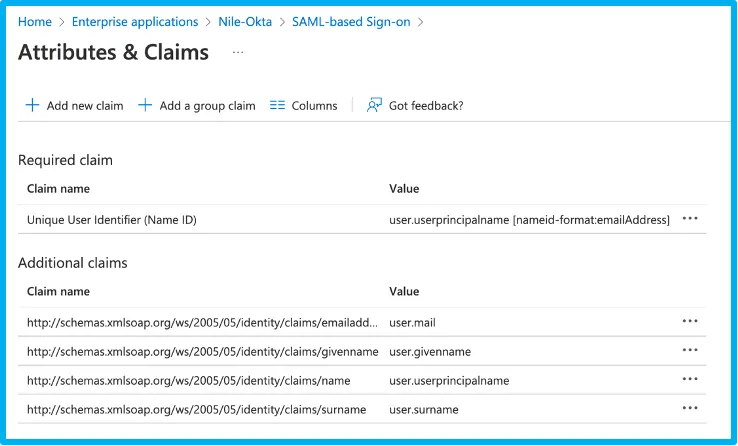738x446 pixels.
Task: Open more options for the user.mail claim
Action: click(690, 321)
